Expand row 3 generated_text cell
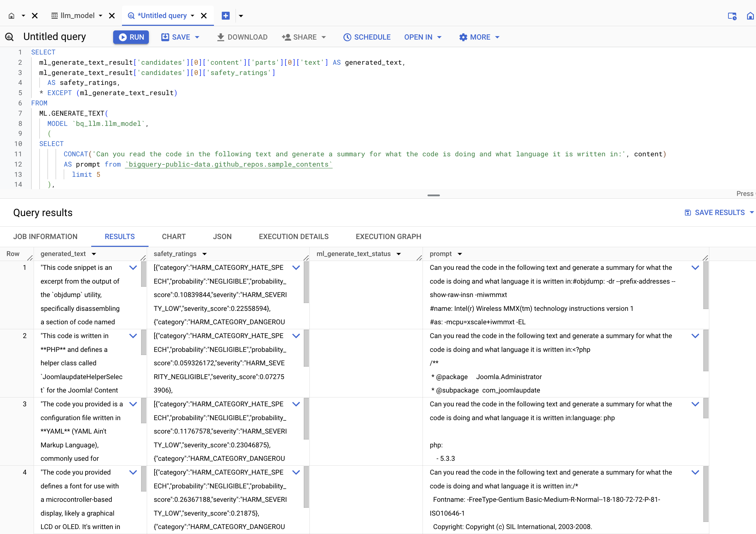 click(133, 404)
